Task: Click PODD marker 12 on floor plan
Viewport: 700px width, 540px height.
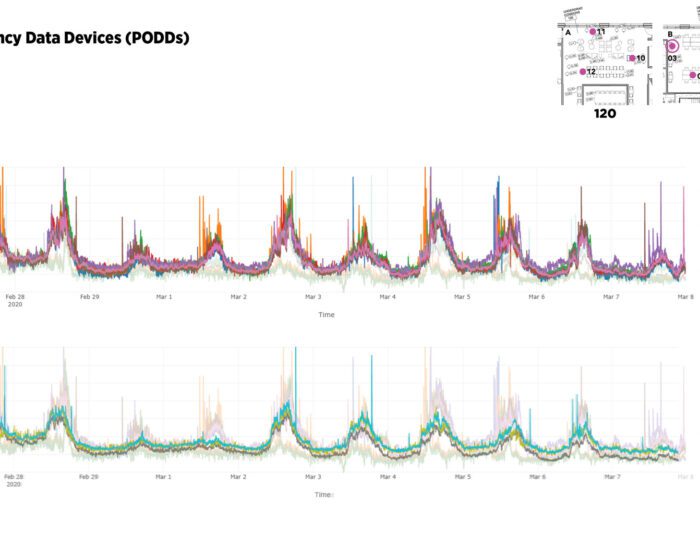Action: click(x=584, y=72)
